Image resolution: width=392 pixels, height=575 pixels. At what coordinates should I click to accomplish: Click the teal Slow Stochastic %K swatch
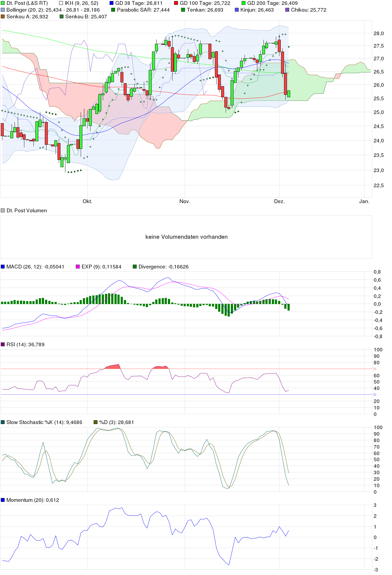click(3, 422)
